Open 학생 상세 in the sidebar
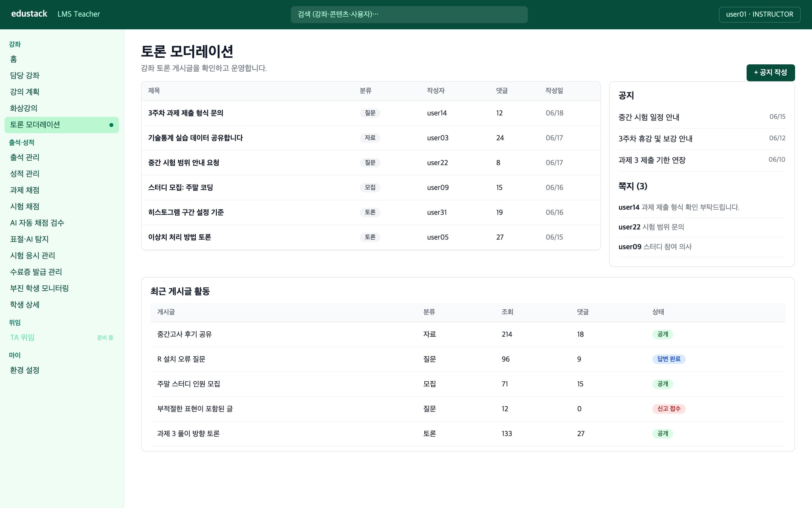 (62, 305)
